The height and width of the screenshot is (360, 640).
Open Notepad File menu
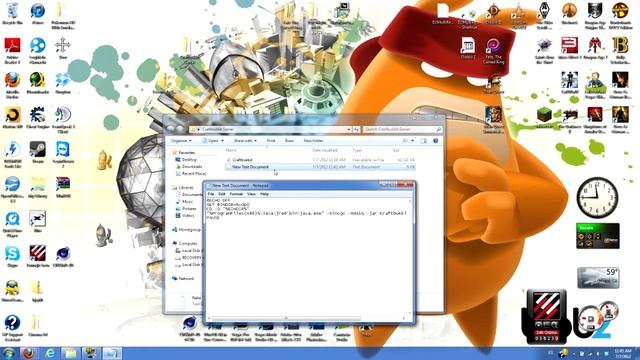point(211,194)
